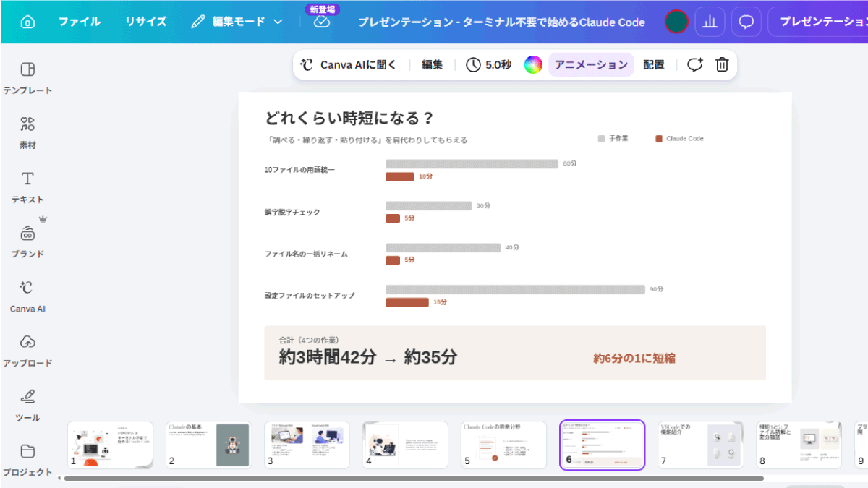Open the プロジェクト folder panel
This screenshot has height=488, width=868.
[x=27, y=460]
